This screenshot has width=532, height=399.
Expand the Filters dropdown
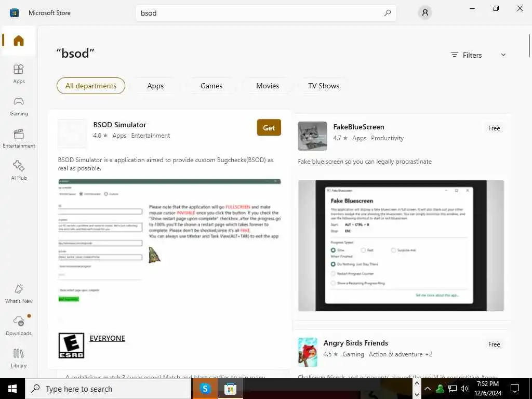coord(478,55)
